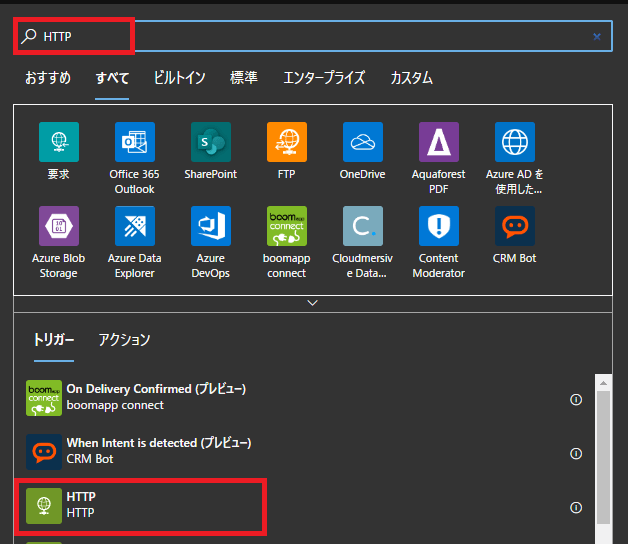Screen dimensions: 628x544
Task: Choose the Azure AD globe connector
Action: [515, 142]
